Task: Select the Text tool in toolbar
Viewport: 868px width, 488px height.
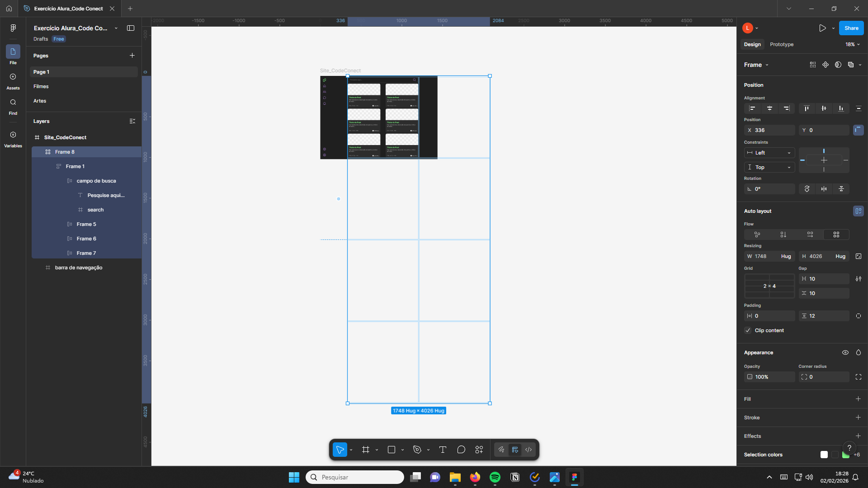Action: click(x=443, y=450)
